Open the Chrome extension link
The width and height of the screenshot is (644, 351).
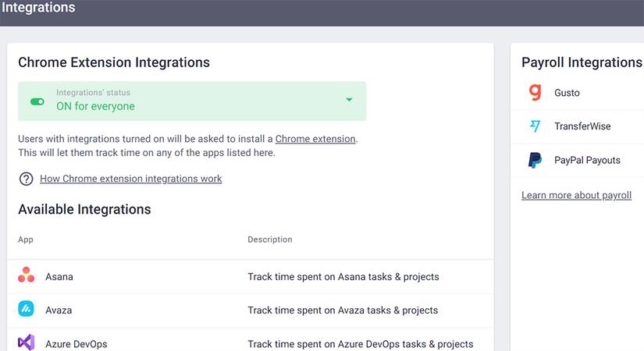coord(315,139)
